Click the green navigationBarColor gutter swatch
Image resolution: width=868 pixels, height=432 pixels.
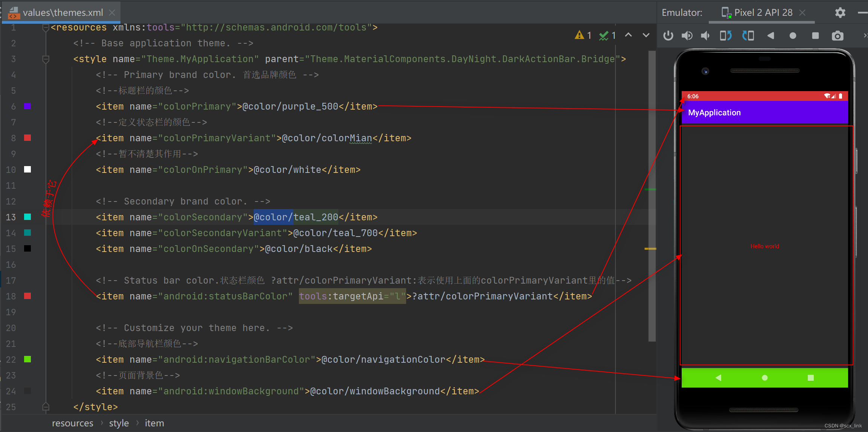point(27,359)
